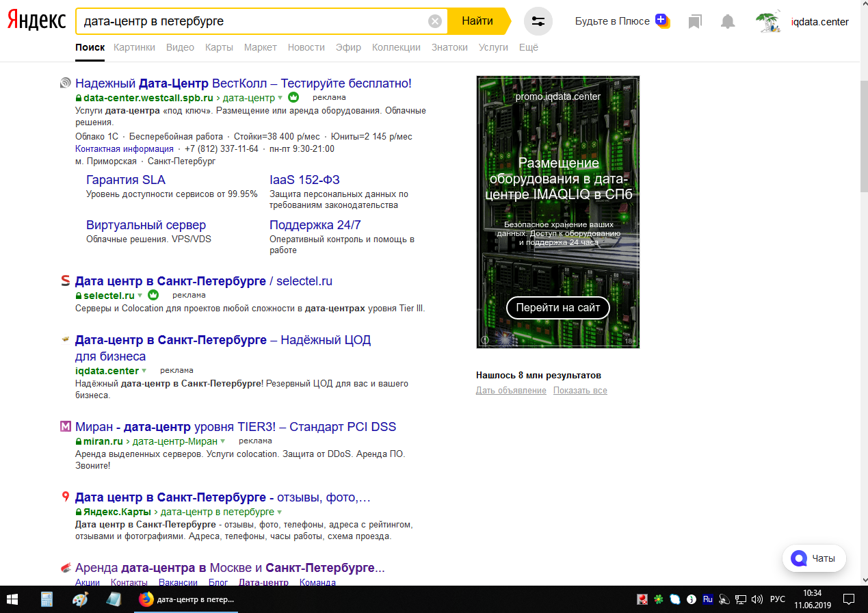Click the Контактная информация link

pyautogui.click(x=124, y=148)
